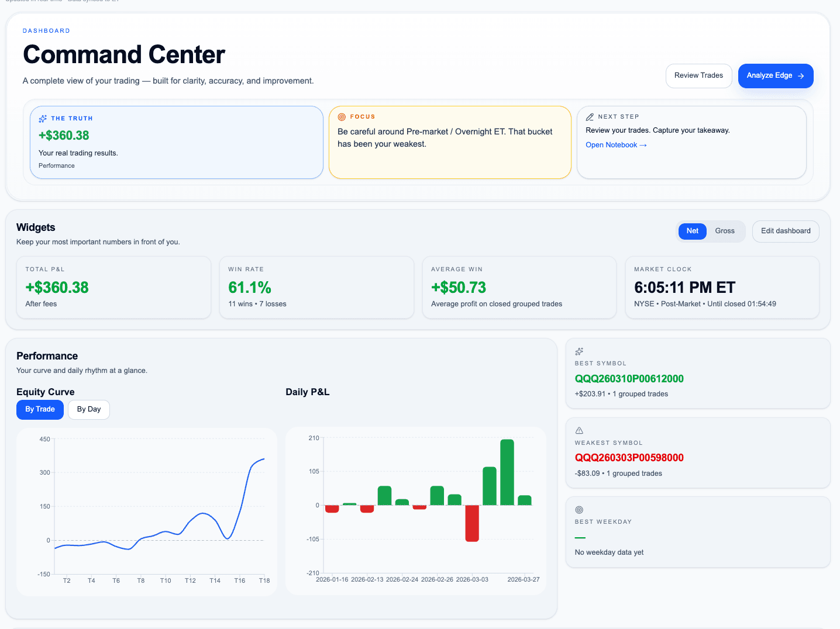Click the target icon above Best Weekday

tap(579, 510)
